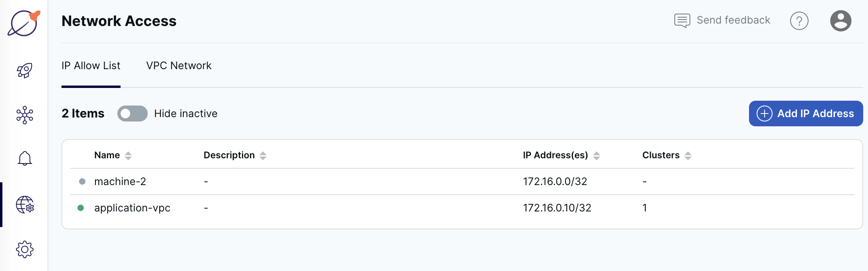Select the IP Allow List tab
Viewport: 868px width, 271px height.
pos(91,65)
